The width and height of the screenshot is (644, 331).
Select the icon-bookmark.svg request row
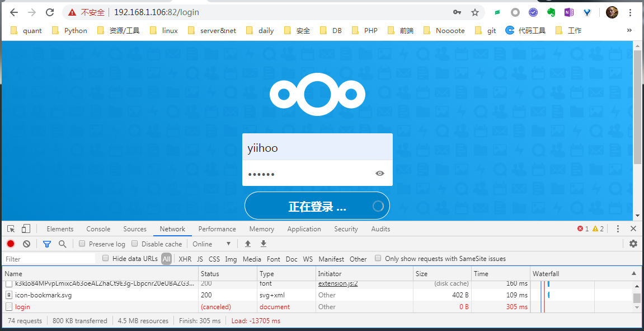[x=317, y=295]
